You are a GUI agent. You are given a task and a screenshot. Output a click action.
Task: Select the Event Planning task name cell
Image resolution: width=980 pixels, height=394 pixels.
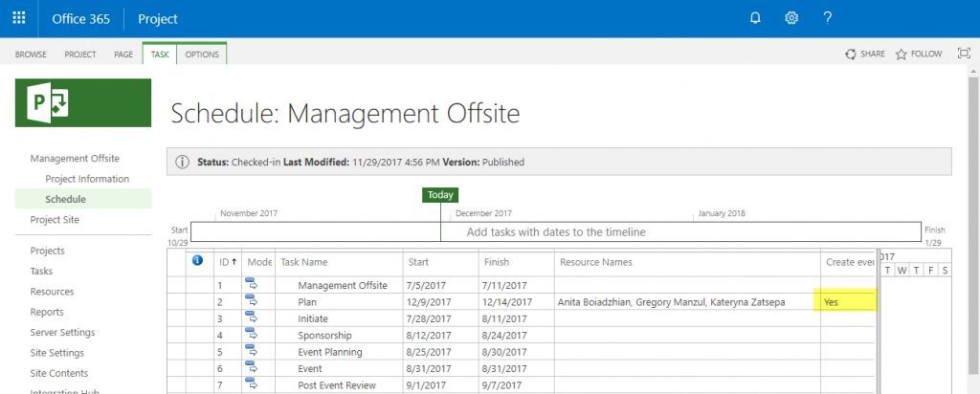click(340, 352)
